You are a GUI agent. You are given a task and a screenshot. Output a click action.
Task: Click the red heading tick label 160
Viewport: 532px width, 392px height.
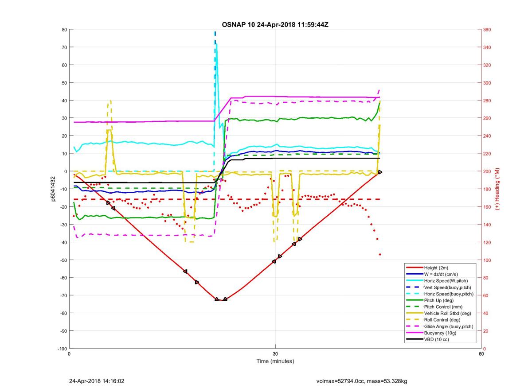pyautogui.click(x=488, y=207)
